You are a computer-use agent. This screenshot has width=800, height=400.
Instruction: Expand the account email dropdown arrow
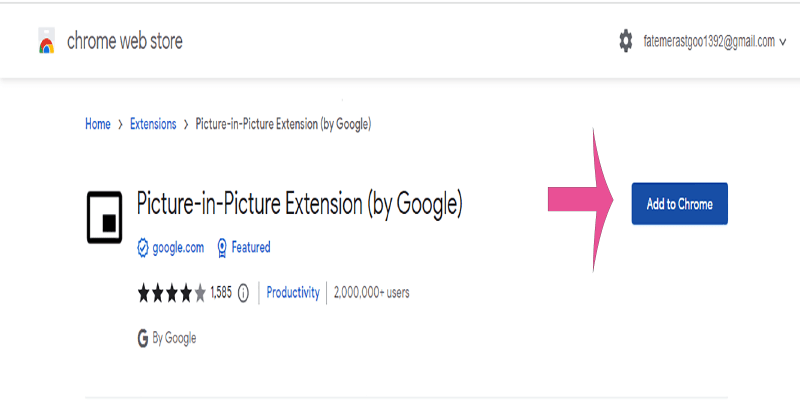784,42
